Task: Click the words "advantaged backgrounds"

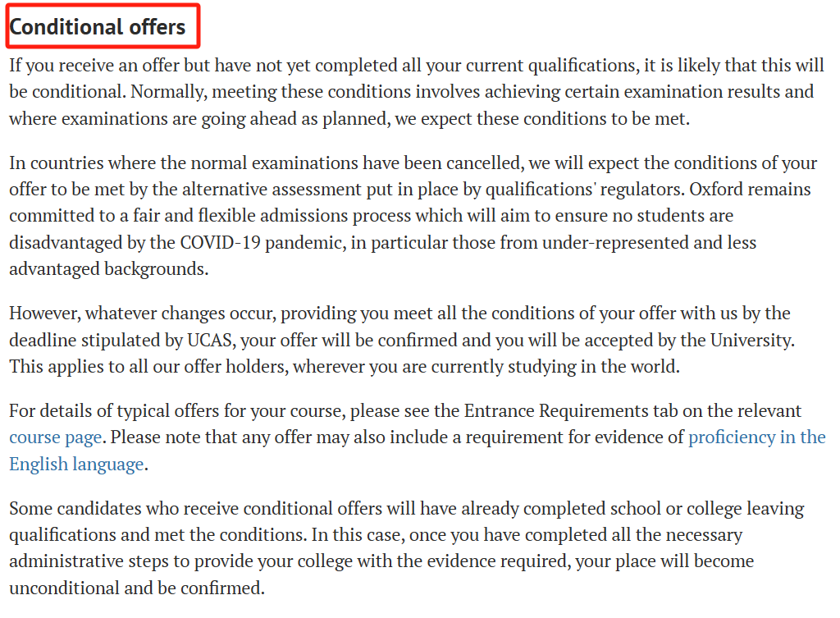Action: (107, 268)
